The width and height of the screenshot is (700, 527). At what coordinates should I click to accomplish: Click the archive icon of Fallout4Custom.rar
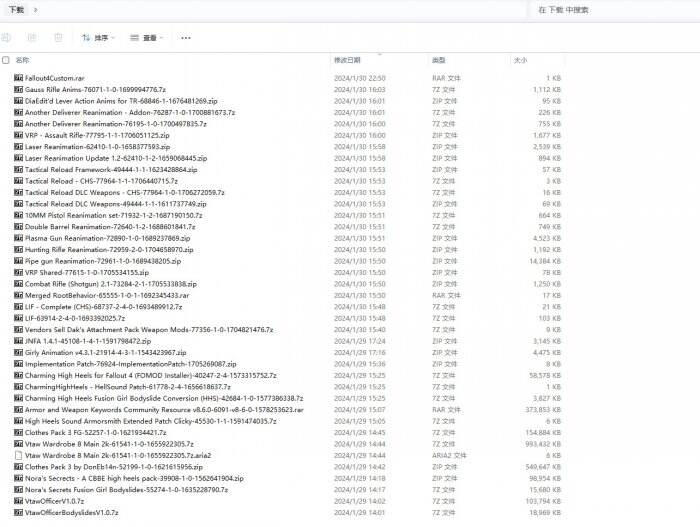click(18, 78)
